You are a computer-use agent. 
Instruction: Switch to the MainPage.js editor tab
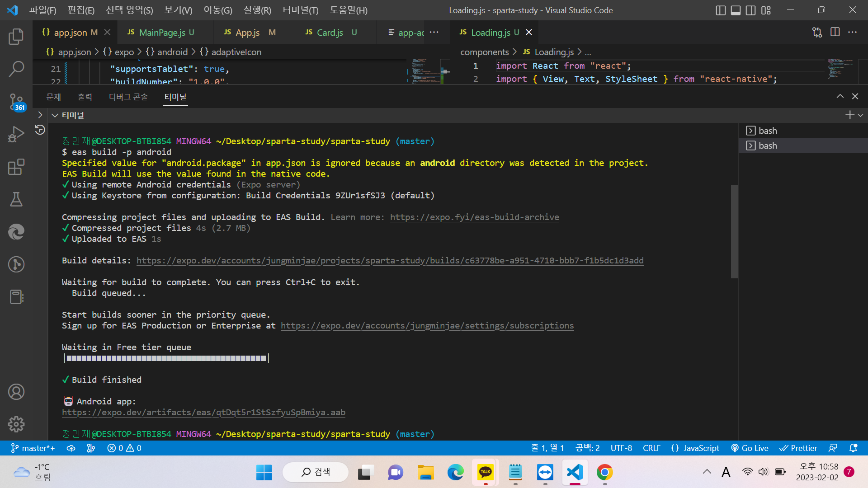click(166, 32)
